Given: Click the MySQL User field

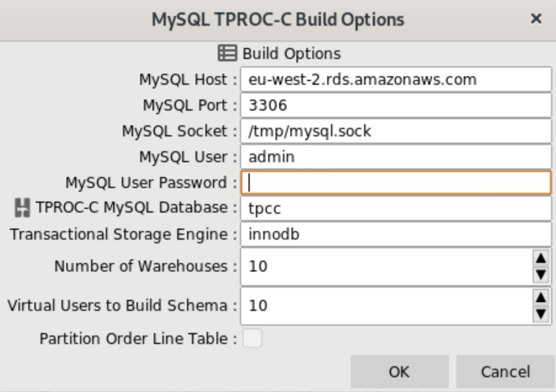Looking at the screenshot, I should click(x=395, y=157).
